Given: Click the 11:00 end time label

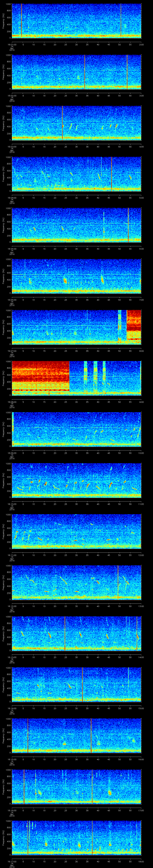Looking at the screenshot, I should [141, 504].
